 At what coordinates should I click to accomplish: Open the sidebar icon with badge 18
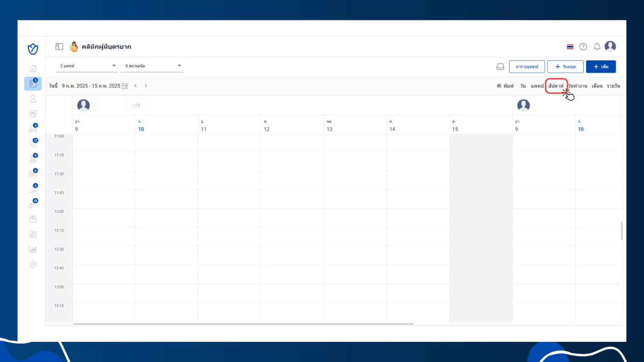(33, 204)
